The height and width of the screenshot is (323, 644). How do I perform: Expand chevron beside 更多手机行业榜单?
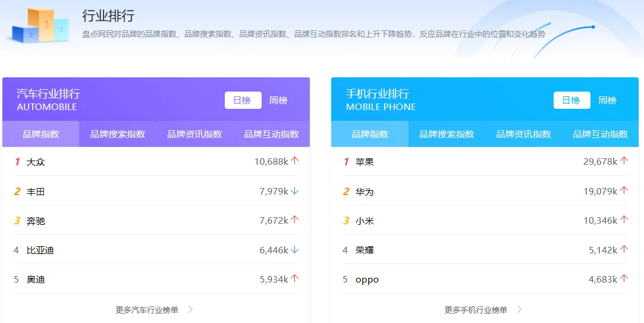pos(520,309)
